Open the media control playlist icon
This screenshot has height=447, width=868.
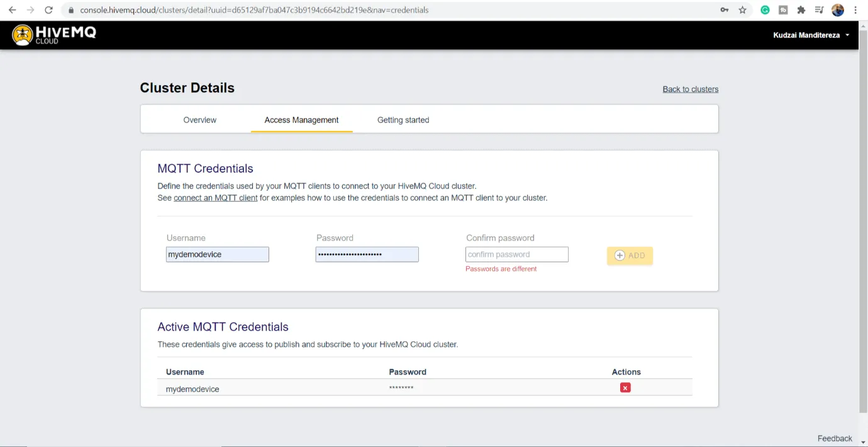tap(819, 10)
